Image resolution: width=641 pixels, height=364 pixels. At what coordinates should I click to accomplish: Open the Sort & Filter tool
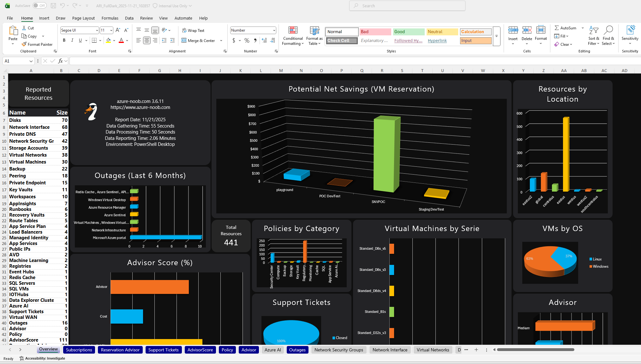[594, 36]
